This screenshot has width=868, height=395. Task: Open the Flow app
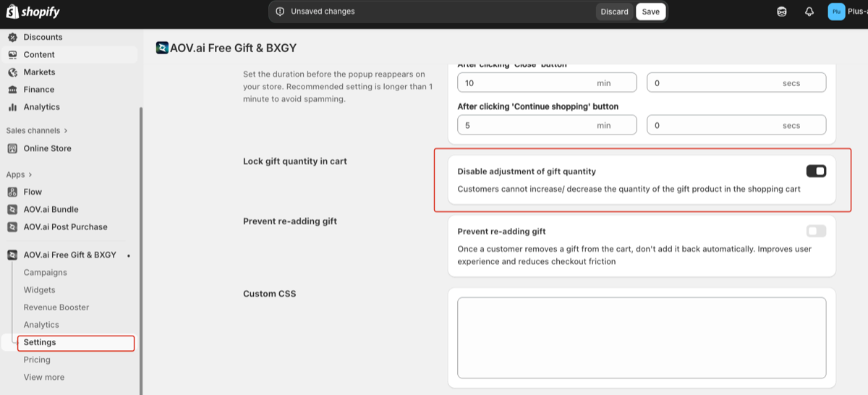point(33,192)
